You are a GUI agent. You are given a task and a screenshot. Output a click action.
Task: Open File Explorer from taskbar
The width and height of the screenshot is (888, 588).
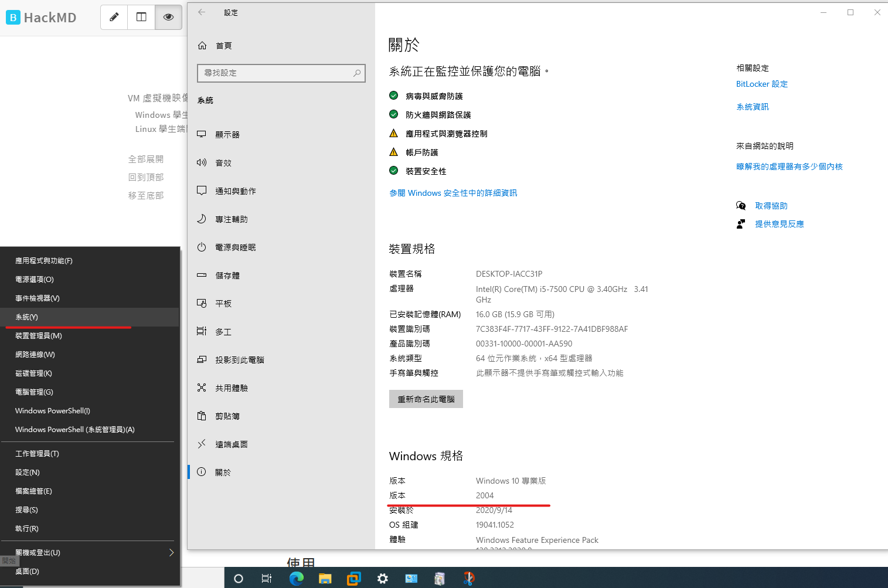tap(325, 579)
